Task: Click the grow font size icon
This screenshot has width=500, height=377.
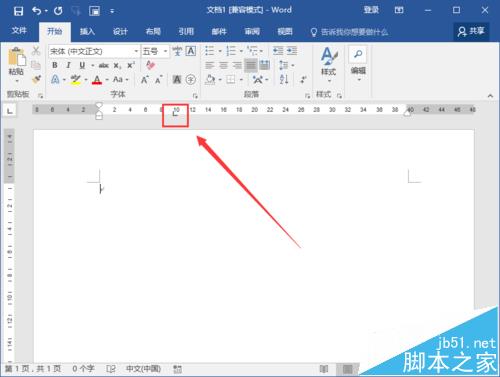Action: pos(144,80)
